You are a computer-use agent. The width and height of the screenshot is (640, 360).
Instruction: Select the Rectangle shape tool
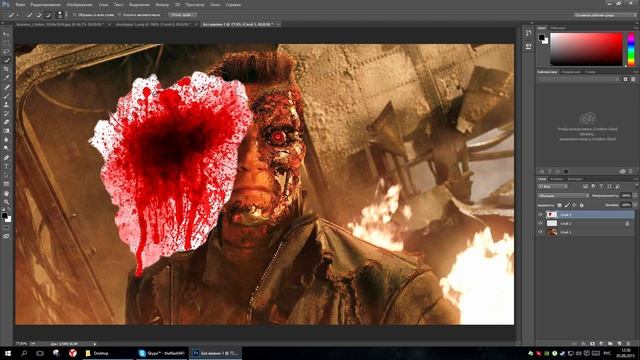6,184
